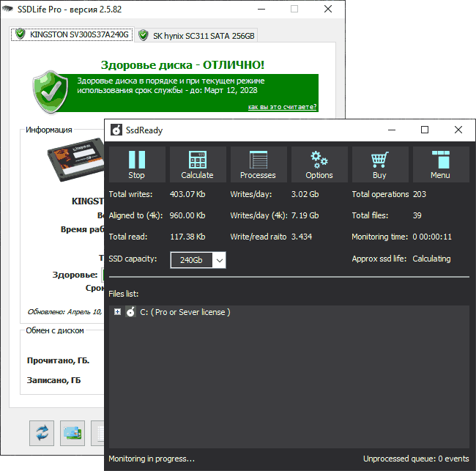Click the drive icon next to C:
The height and width of the screenshot is (471, 476).
click(130, 312)
